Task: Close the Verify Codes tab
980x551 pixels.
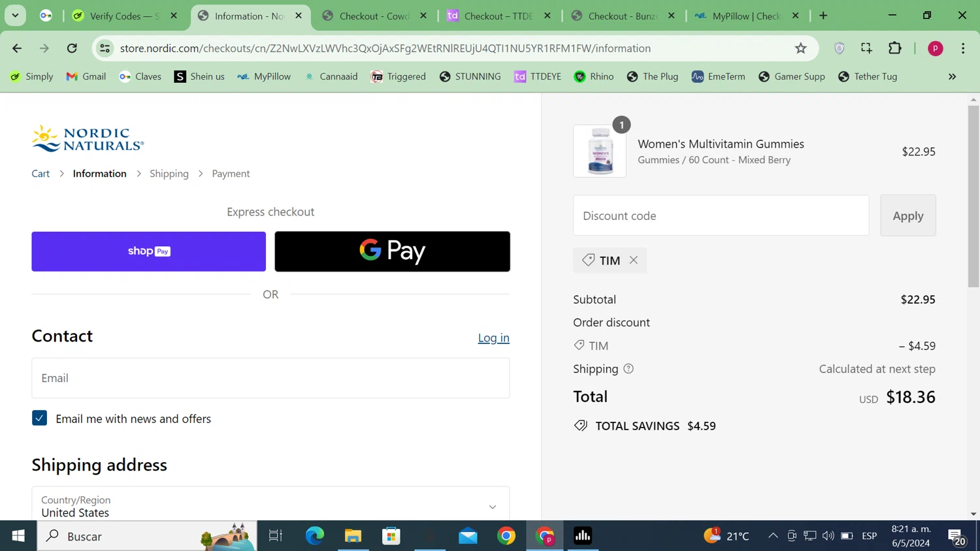Action: click(174, 16)
